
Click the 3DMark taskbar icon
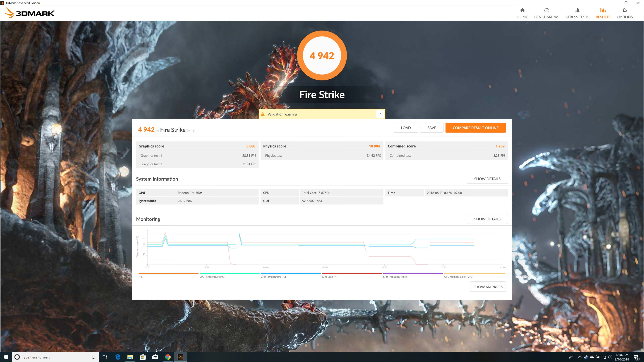pyautogui.click(x=180, y=357)
